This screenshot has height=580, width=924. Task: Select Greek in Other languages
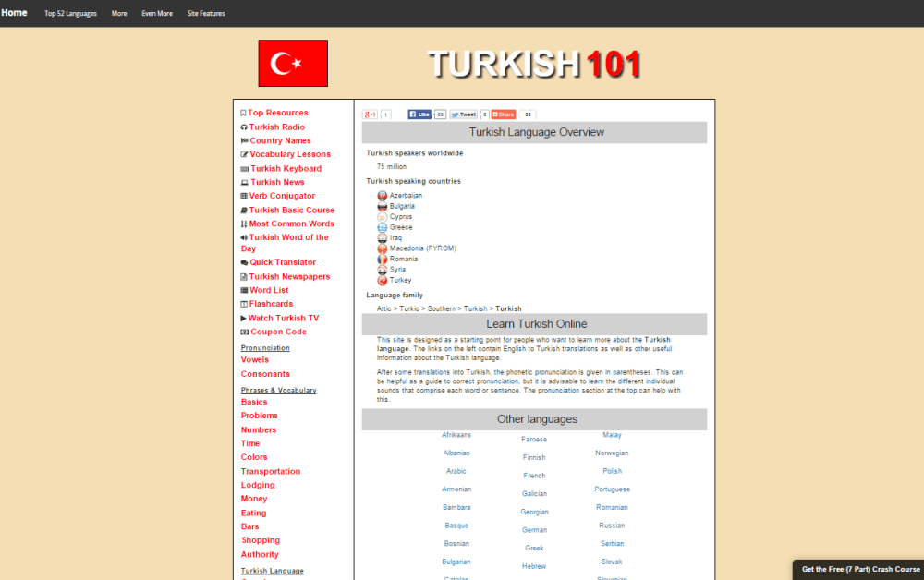(534, 549)
